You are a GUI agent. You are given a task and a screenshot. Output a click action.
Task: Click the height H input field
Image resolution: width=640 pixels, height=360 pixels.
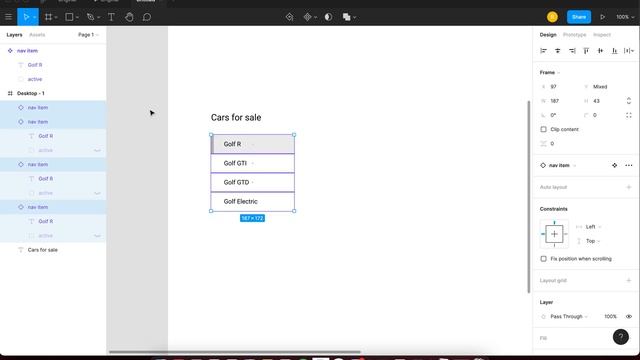pos(602,101)
